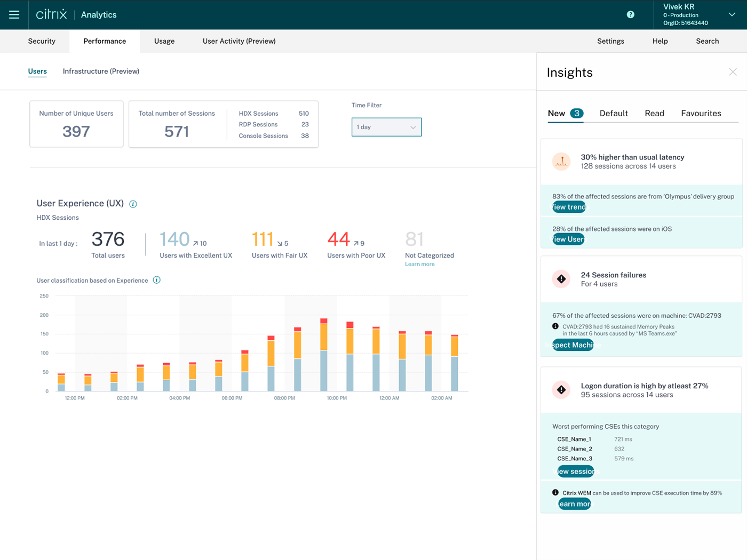Click the latency spike insight icon

click(x=561, y=162)
